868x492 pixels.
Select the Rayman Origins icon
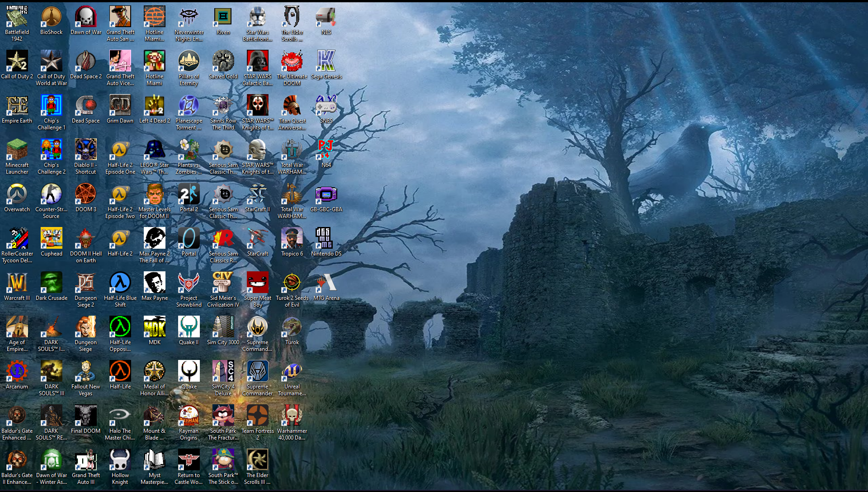click(189, 416)
